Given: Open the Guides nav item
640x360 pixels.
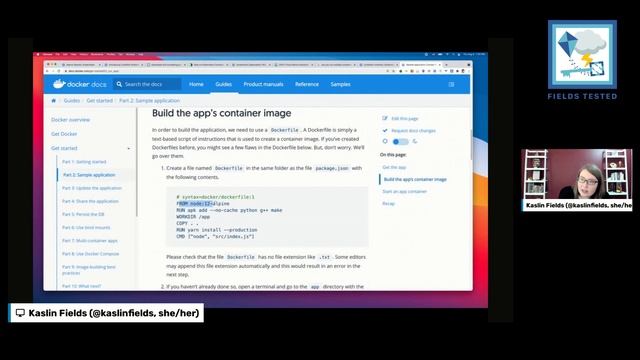Looking at the screenshot, I should (x=224, y=84).
